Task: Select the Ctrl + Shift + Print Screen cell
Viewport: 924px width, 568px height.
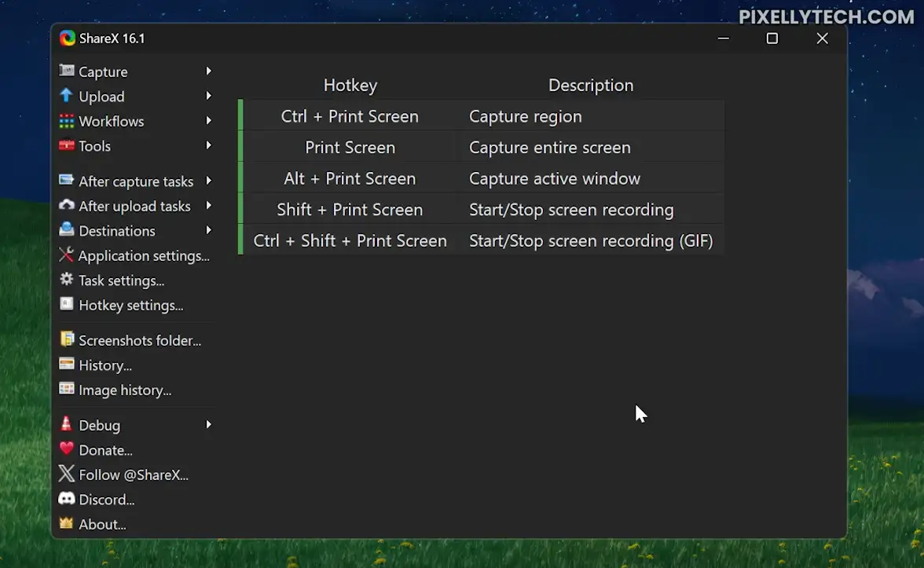Action: coord(350,240)
